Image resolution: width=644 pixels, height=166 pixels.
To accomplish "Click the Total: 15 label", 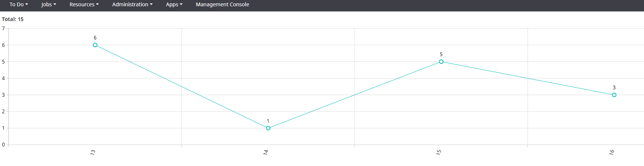I will (13, 19).
